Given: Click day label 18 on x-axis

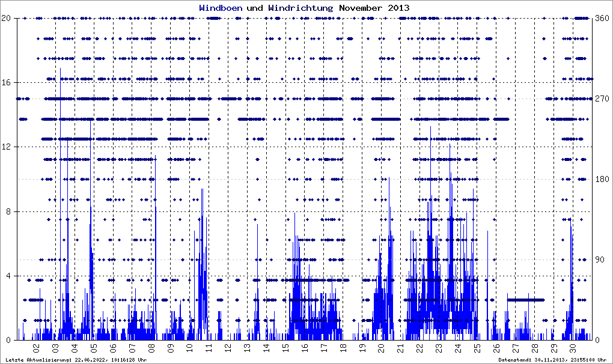Looking at the screenshot, I should (343, 348).
